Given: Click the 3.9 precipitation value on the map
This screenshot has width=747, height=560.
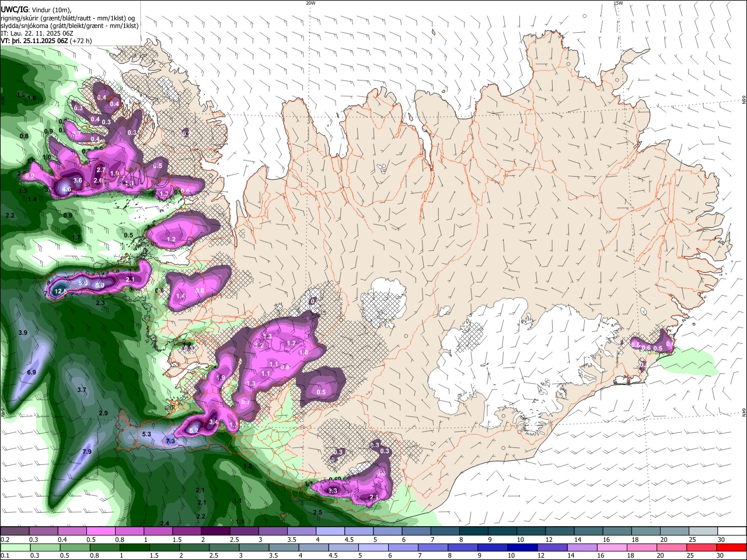Looking at the screenshot, I should pyautogui.click(x=23, y=332).
